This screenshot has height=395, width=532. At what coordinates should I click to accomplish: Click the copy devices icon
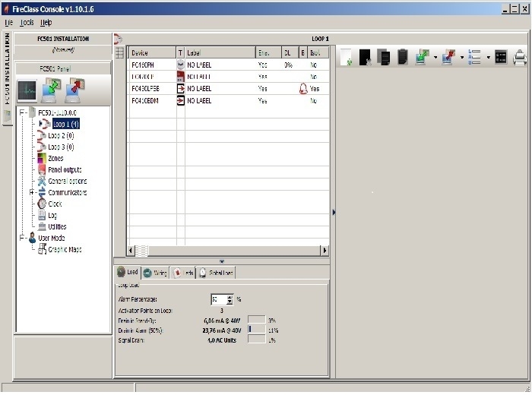[384, 57]
